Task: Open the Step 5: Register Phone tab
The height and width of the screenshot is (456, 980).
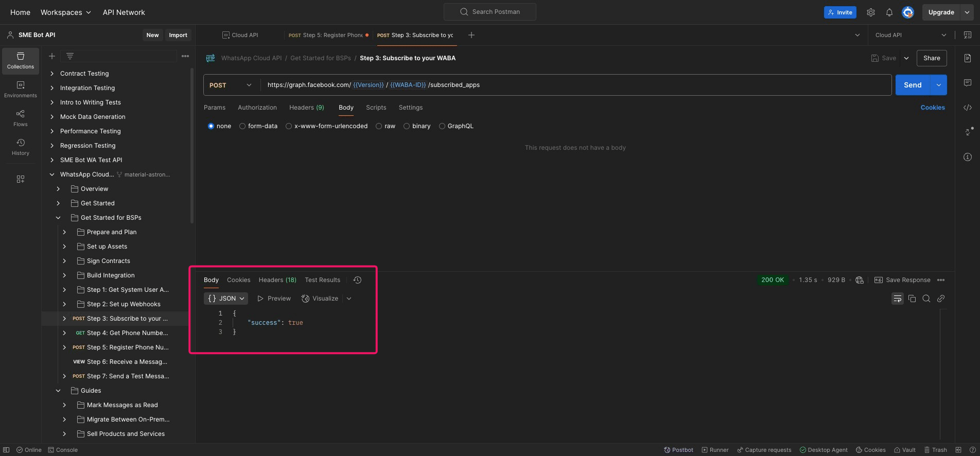Action: [328, 35]
